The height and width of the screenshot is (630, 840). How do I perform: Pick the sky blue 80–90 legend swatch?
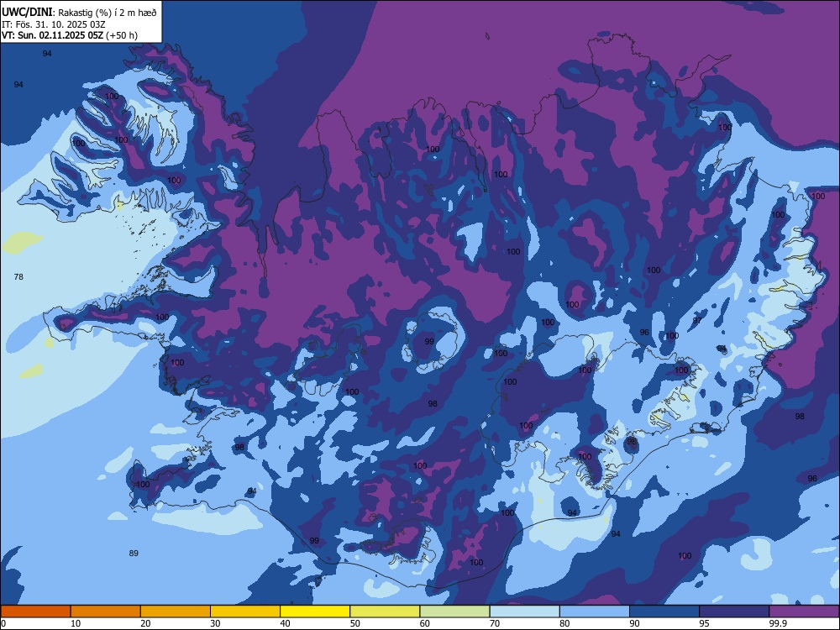coord(595,612)
